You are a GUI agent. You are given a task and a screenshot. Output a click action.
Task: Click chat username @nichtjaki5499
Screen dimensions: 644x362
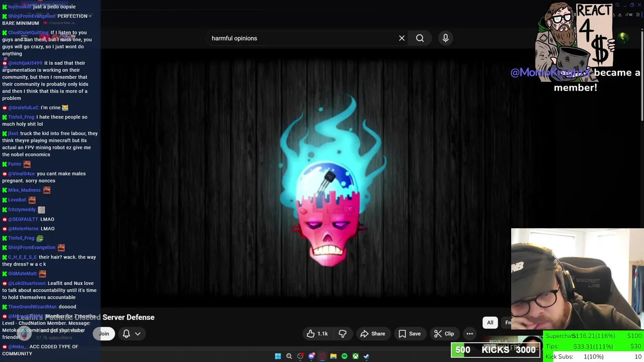(x=25, y=63)
